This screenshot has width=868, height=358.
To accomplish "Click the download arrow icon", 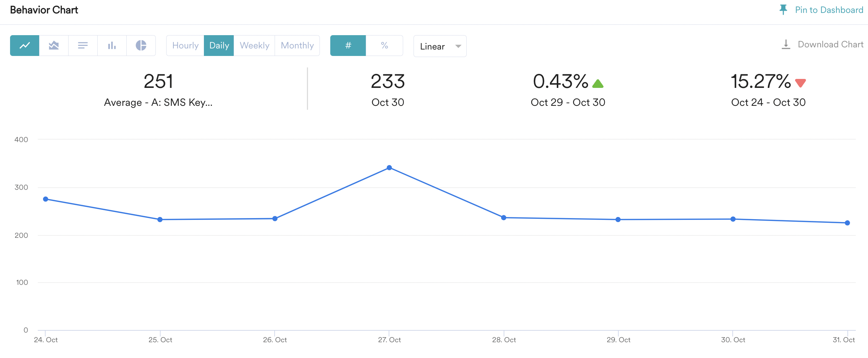I will click(x=786, y=44).
